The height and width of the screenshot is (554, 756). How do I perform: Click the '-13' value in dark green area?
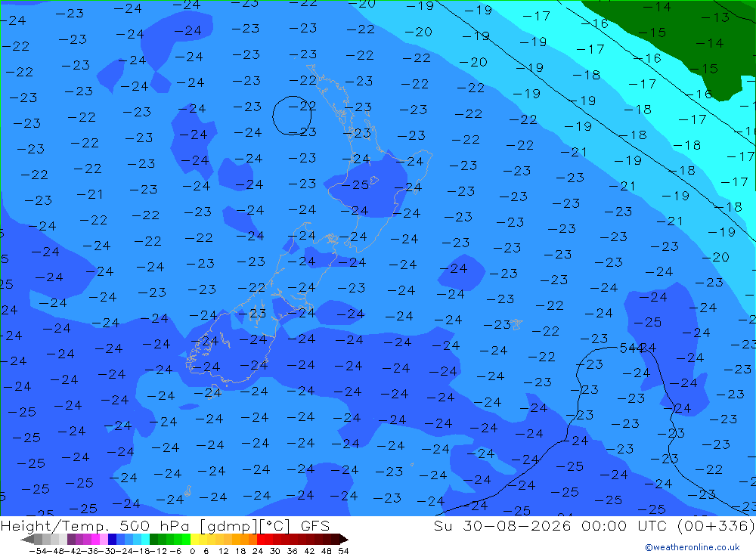point(715,17)
